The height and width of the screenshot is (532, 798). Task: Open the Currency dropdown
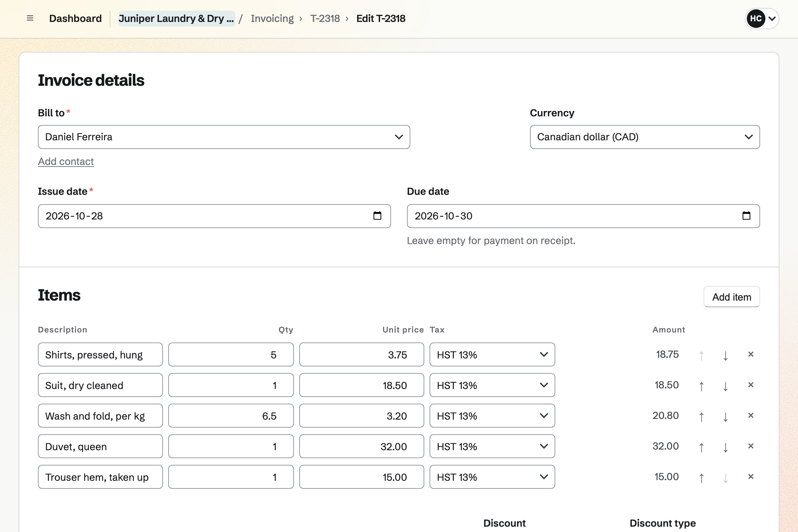click(x=645, y=137)
